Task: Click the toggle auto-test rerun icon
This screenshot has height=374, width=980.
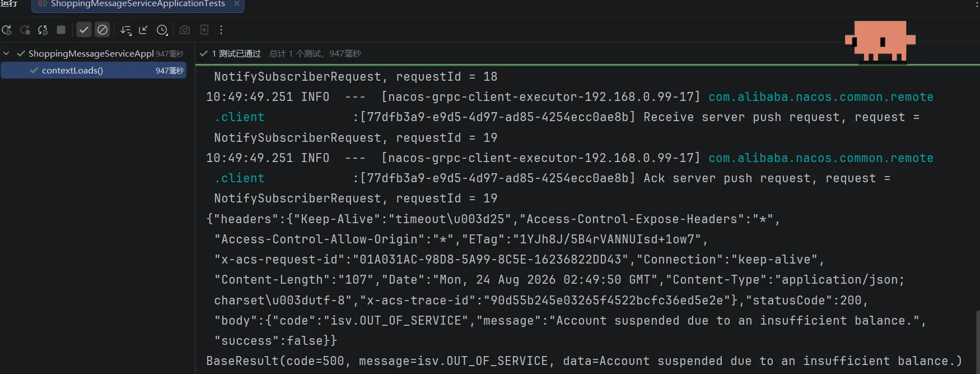Action: pyautogui.click(x=43, y=30)
